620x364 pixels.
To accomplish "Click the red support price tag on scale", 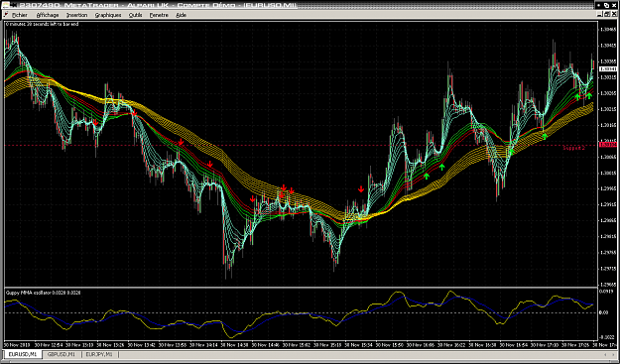I will (x=608, y=145).
